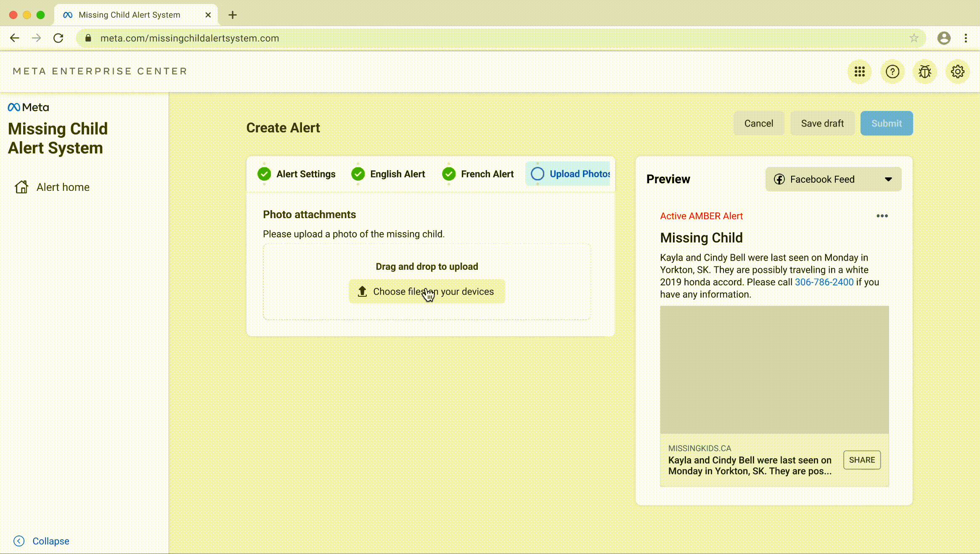Select the Upload Photos step circle
980x554 pixels.
tap(537, 174)
